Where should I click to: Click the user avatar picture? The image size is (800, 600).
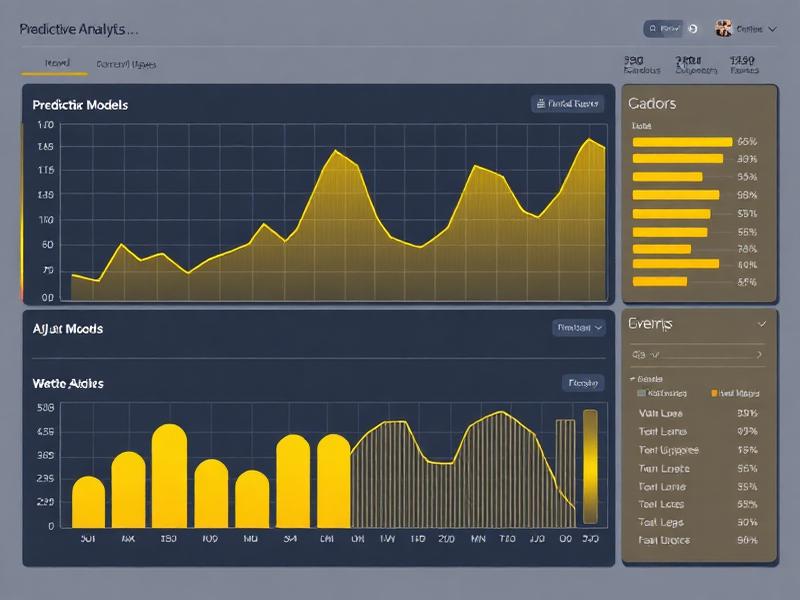click(723, 29)
